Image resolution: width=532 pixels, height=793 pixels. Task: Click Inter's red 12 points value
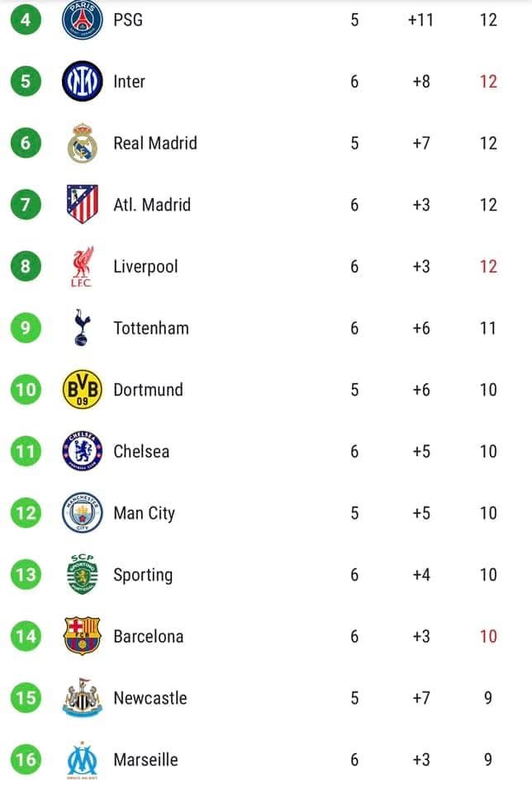(x=488, y=81)
